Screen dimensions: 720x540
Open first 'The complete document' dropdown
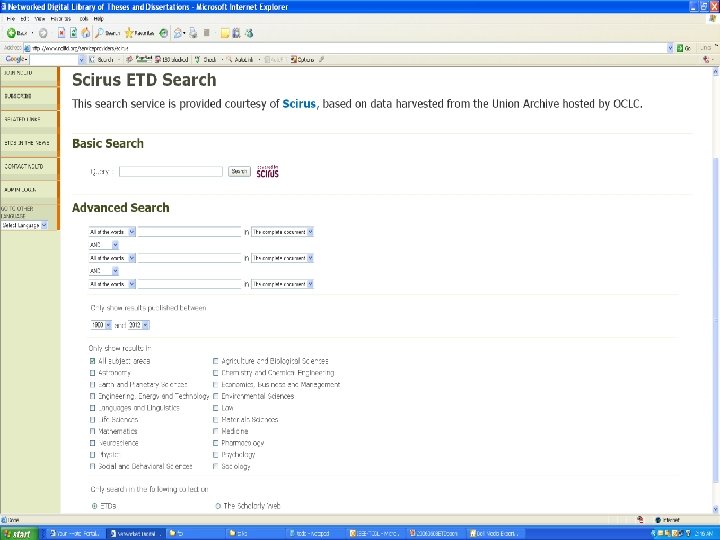(x=282, y=232)
